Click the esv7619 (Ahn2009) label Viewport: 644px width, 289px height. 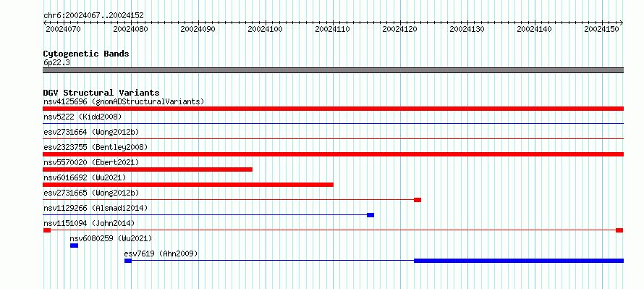161,254
